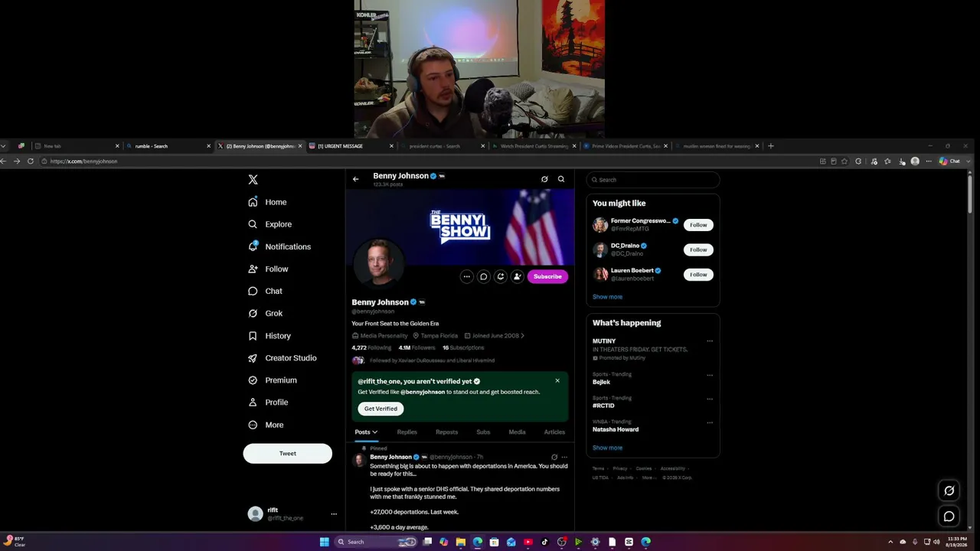
Task: Open Benny Johnson's profile picture
Action: coord(379,264)
